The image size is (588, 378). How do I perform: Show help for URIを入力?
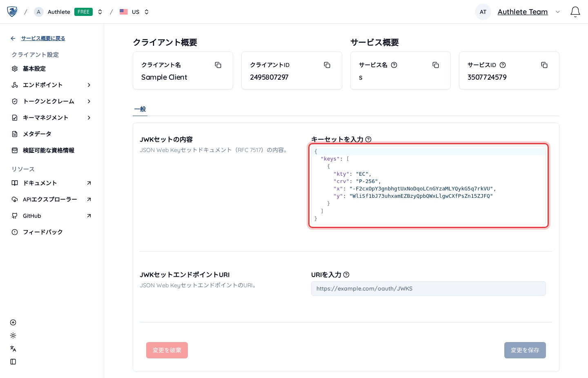(346, 275)
